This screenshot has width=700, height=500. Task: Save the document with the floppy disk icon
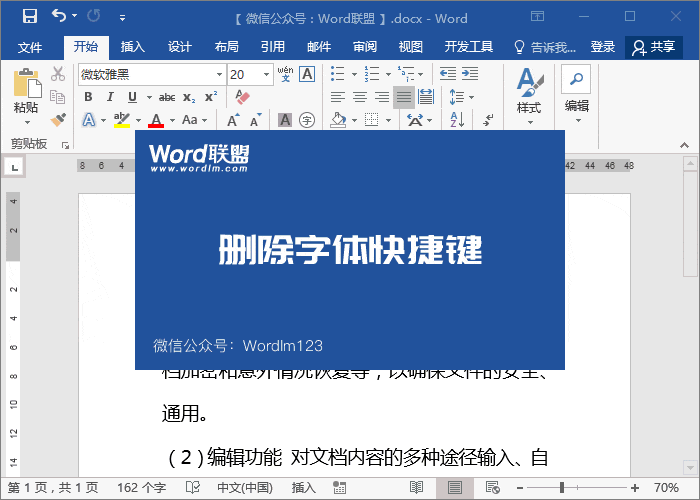(x=30, y=17)
